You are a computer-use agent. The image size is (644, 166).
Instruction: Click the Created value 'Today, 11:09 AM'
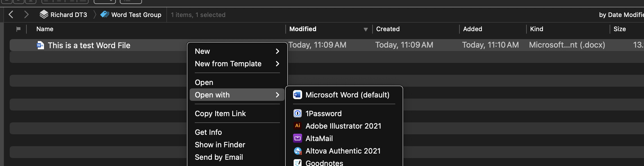click(x=404, y=45)
